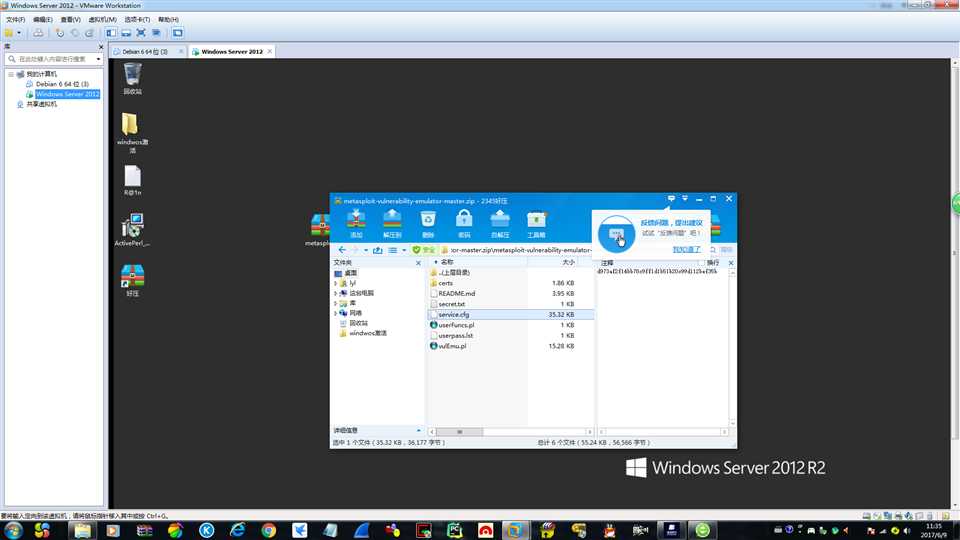Click the feedback speech-bubble icon in title bar

671,198
